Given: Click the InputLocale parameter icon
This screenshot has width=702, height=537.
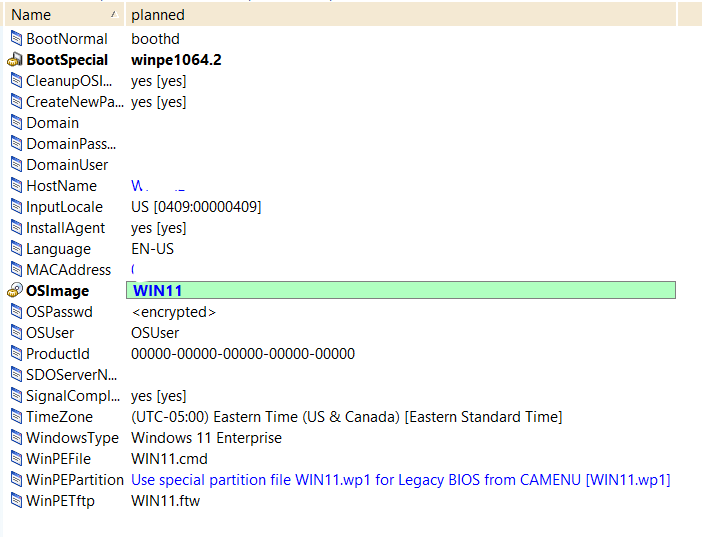Looking at the screenshot, I should click(x=16, y=206).
